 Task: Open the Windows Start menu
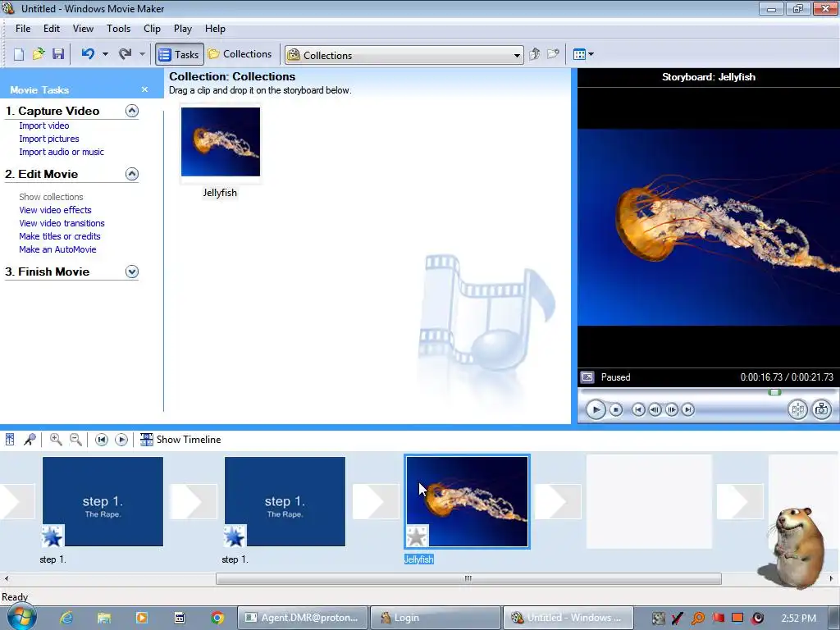21,617
